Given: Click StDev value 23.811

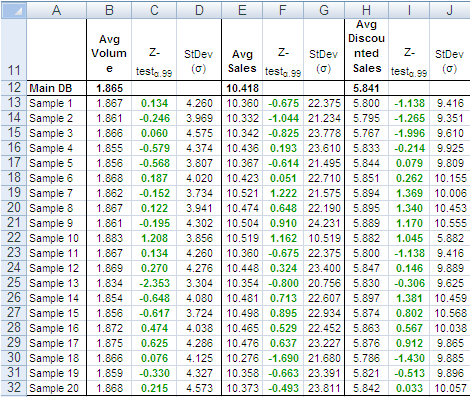Looking at the screenshot, I should pos(324,388).
